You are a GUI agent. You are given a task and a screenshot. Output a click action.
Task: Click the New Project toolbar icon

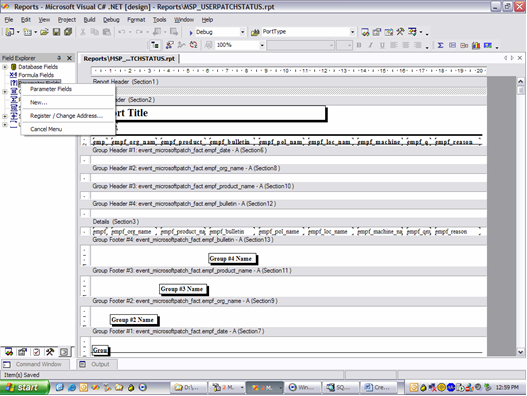[x=9, y=32]
